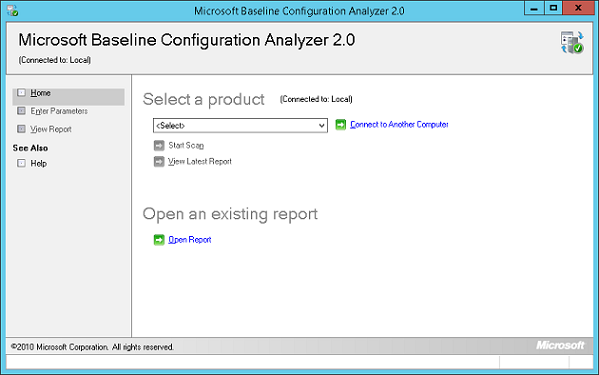Click the green Open Report arrow icon
This screenshot has height=375, width=599.
pos(159,240)
